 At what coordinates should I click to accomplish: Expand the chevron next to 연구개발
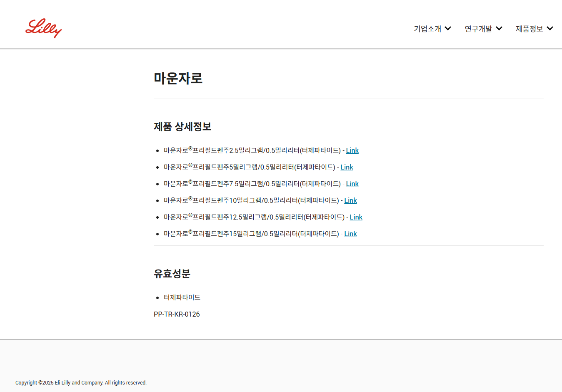(x=499, y=28)
